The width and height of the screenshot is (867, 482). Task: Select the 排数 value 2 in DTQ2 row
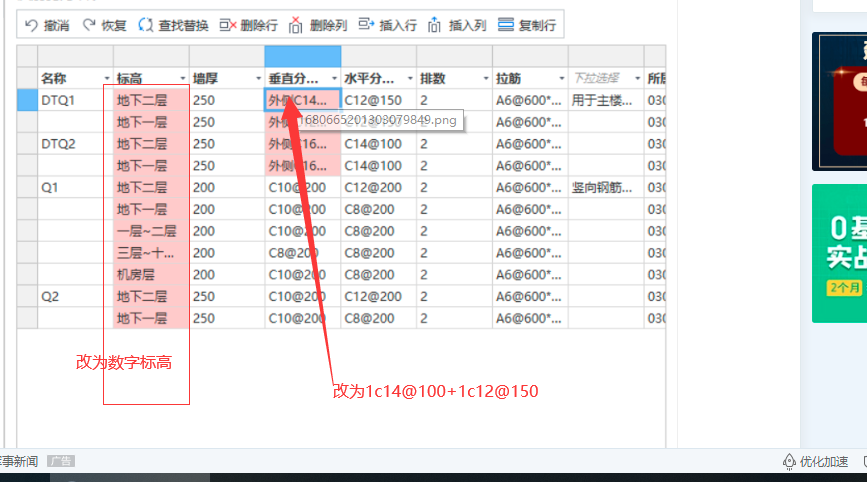(454, 144)
